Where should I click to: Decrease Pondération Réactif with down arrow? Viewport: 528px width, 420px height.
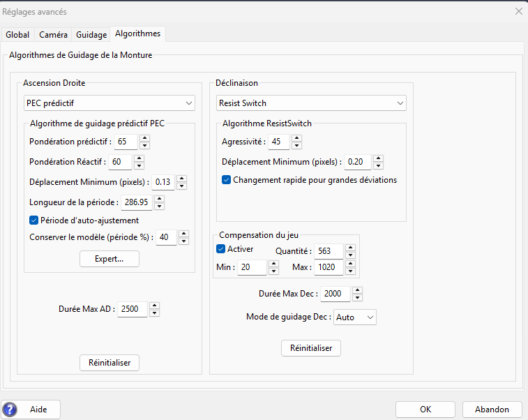click(x=139, y=166)
